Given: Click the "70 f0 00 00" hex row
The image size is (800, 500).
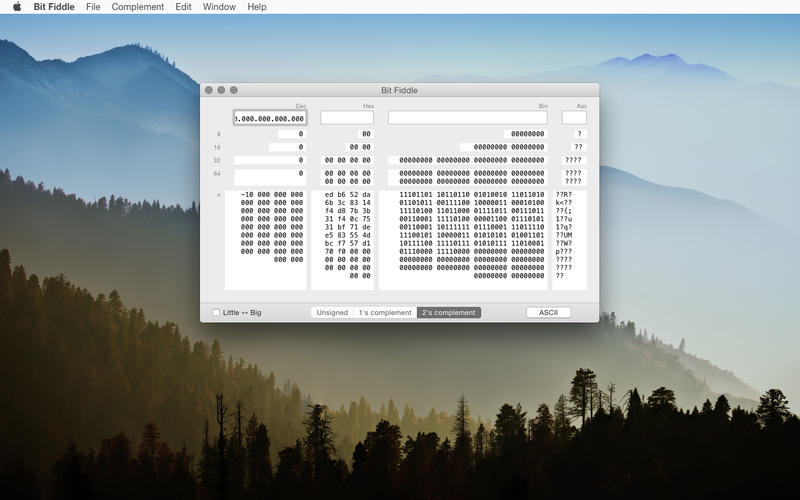Looking at the screenshot, I should 347,252.
